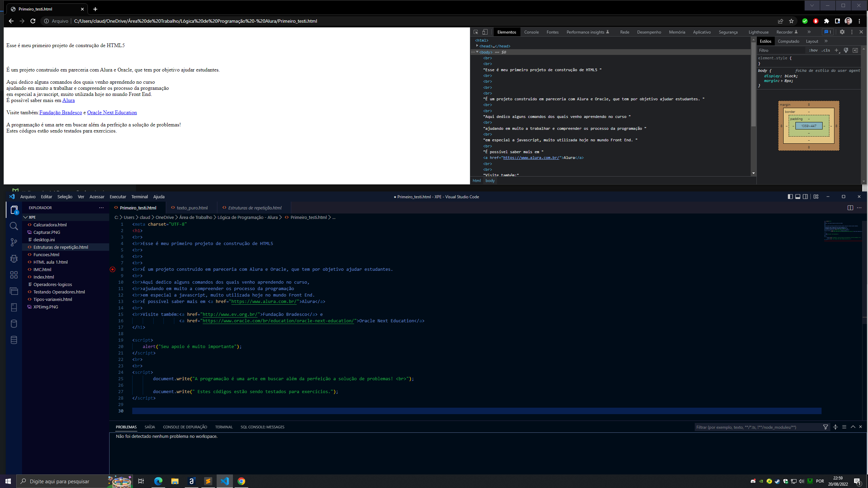Open Chrome three-dot main menu
This screenshot has height=488, width=868.
[859, 21]
